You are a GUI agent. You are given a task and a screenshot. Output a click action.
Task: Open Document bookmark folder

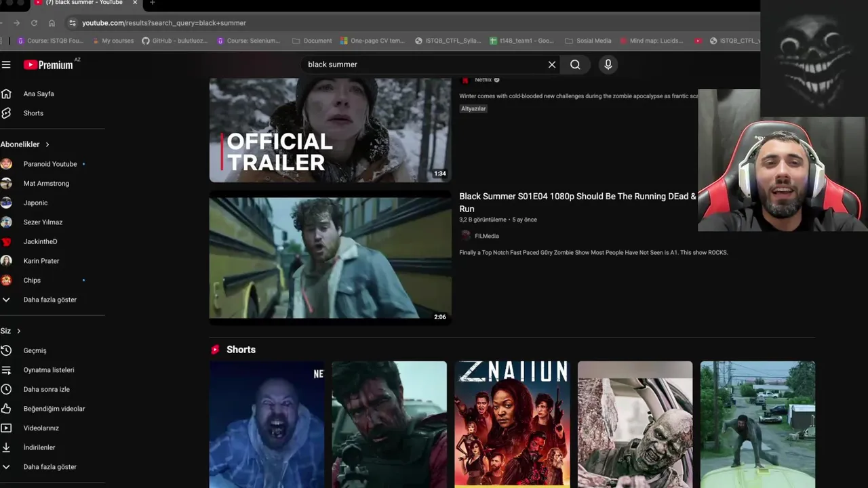point(312,41)
